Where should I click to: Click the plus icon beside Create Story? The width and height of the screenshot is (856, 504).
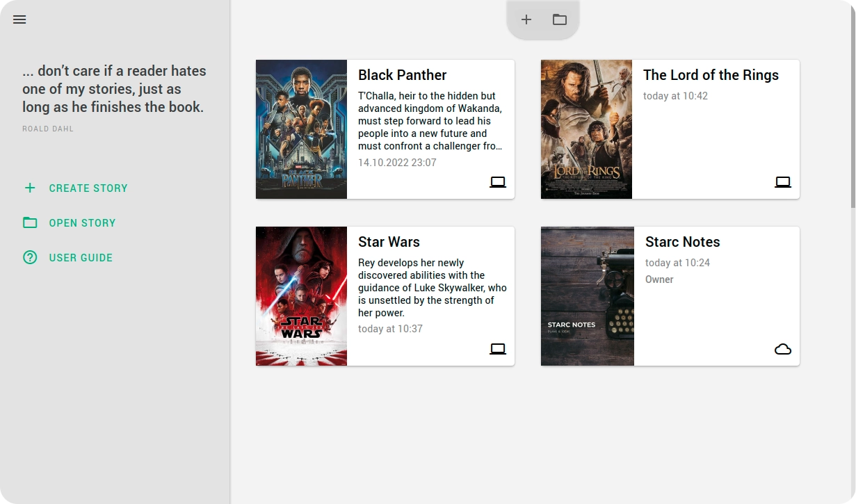[30, 188]
